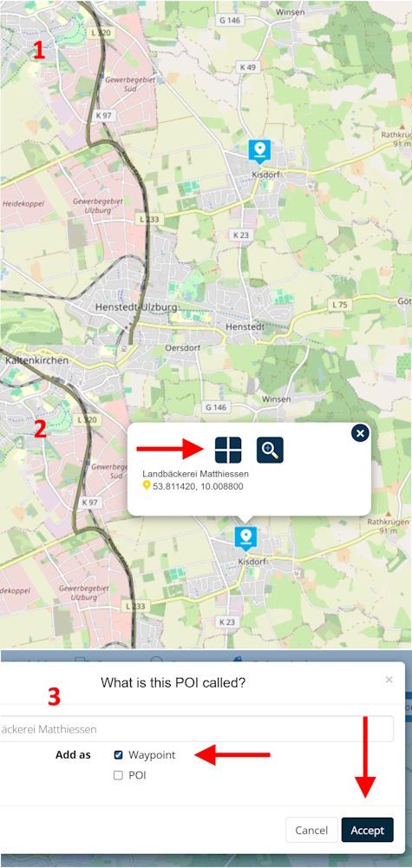Click the Kaltenkirchen town label on the map
The width and height of the screenshot is (412, 868).
(x=36, y=360)
